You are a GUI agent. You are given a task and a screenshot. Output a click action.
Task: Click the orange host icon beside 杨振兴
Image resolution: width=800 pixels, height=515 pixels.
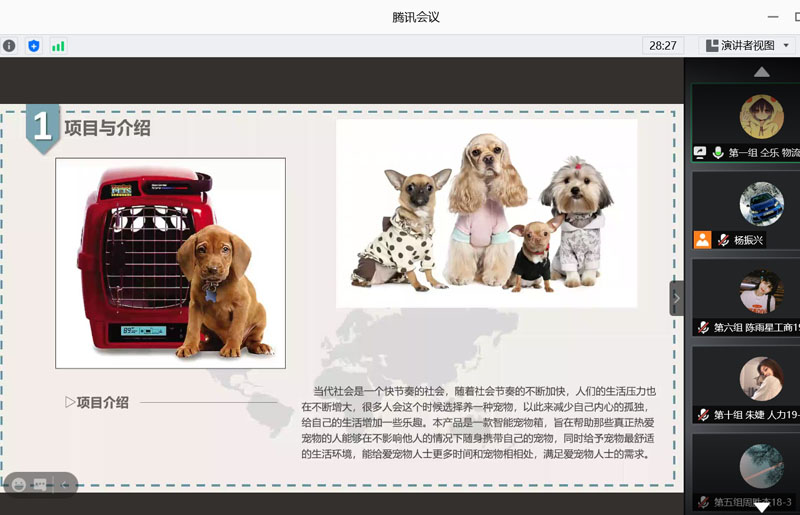tap(702, 240)
